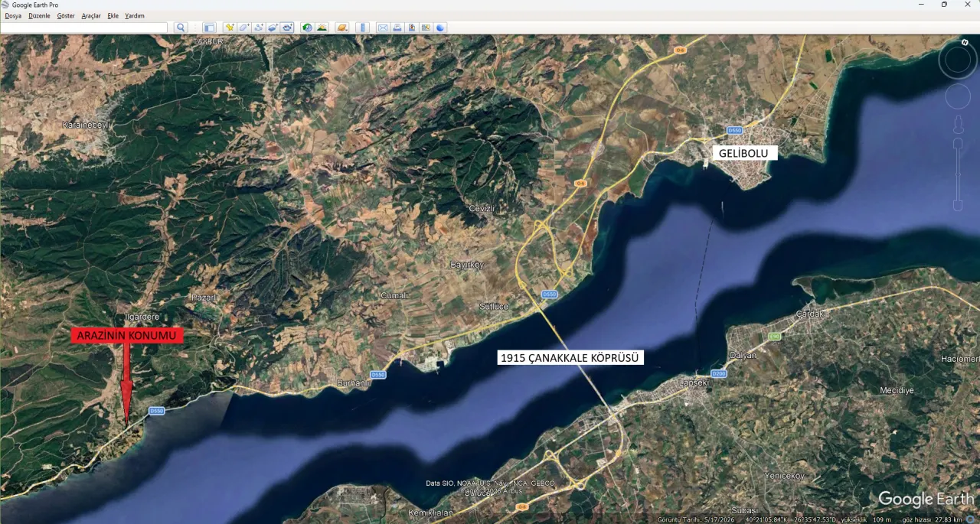Click the Print icon

click(x=397, y=28)
